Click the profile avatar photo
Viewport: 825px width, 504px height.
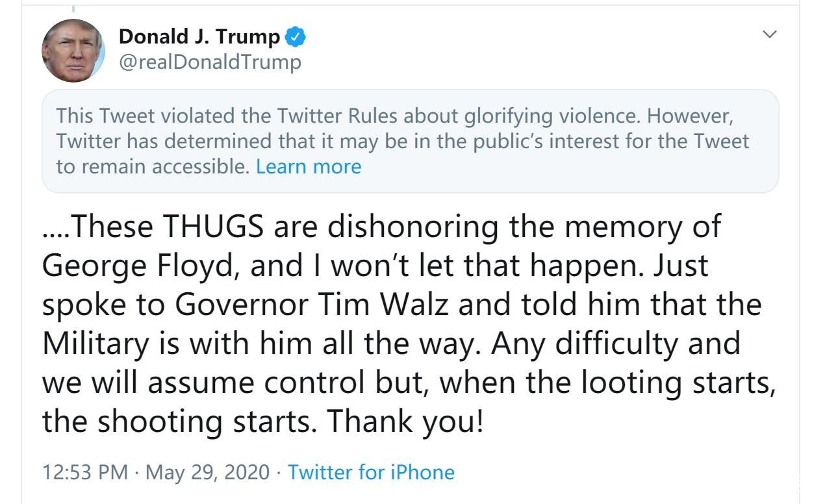[x=73, y=50]
